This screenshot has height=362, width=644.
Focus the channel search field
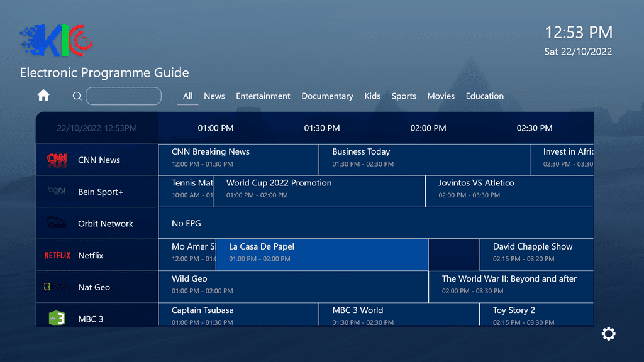[123, 96]
